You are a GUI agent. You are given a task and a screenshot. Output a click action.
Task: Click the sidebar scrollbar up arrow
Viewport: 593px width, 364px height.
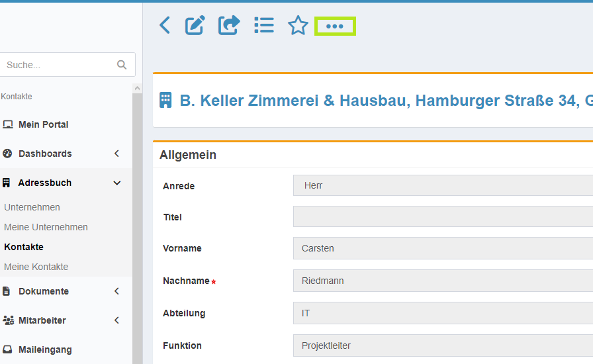click(137, 88)
